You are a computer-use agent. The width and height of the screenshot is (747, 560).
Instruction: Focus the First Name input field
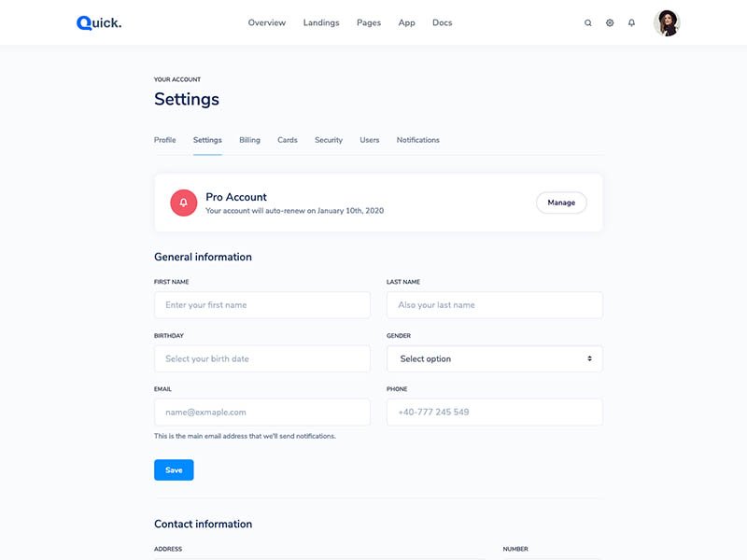[x=261, y=305]
